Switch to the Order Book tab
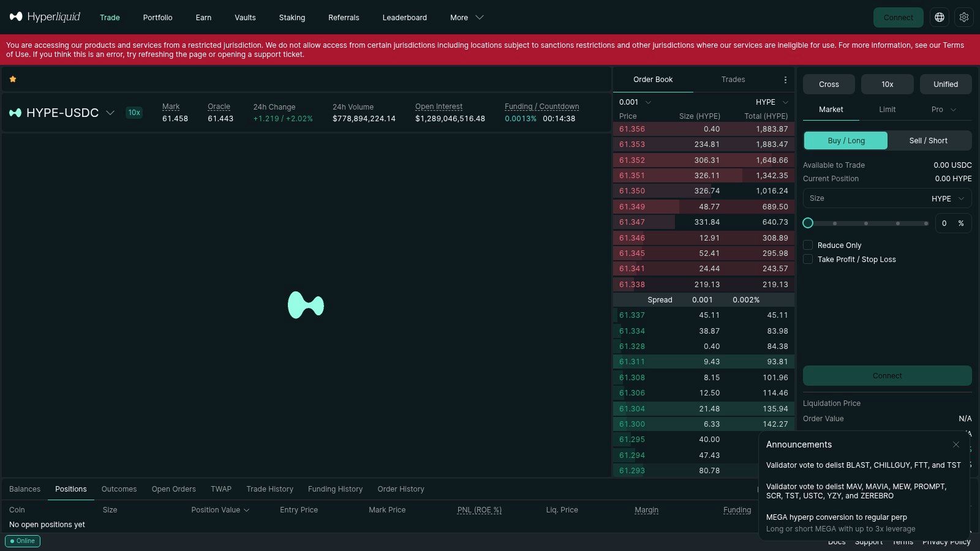Viewport: 980px width, 551px height. pyautogui.click(x=653, y=80)
